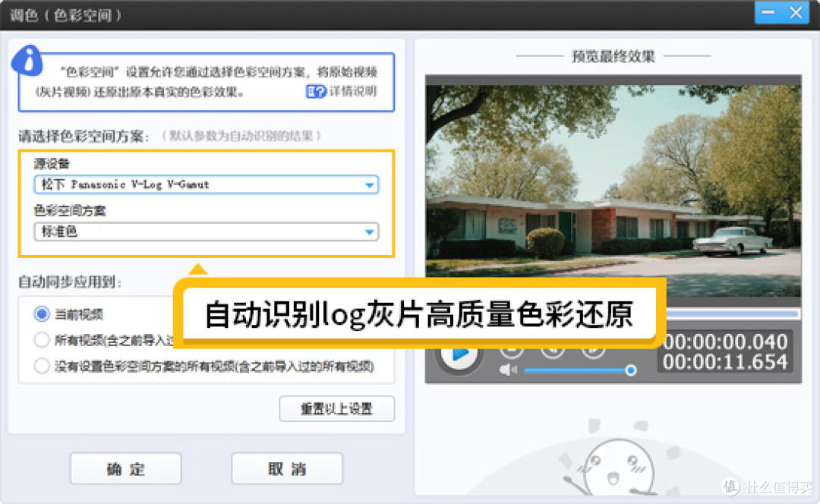Open the 详情说明 help link
The image size is (820, 504).
352,91
